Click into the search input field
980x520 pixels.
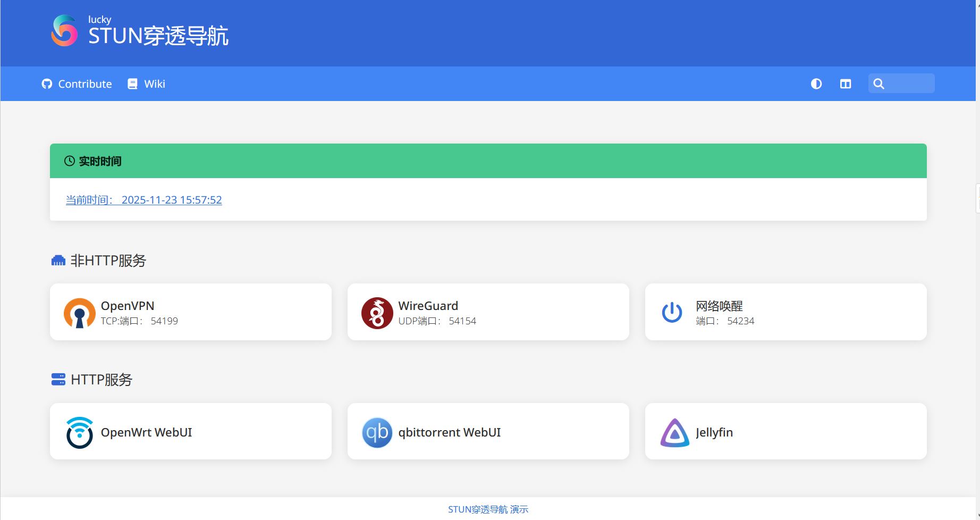coord(910,84)
